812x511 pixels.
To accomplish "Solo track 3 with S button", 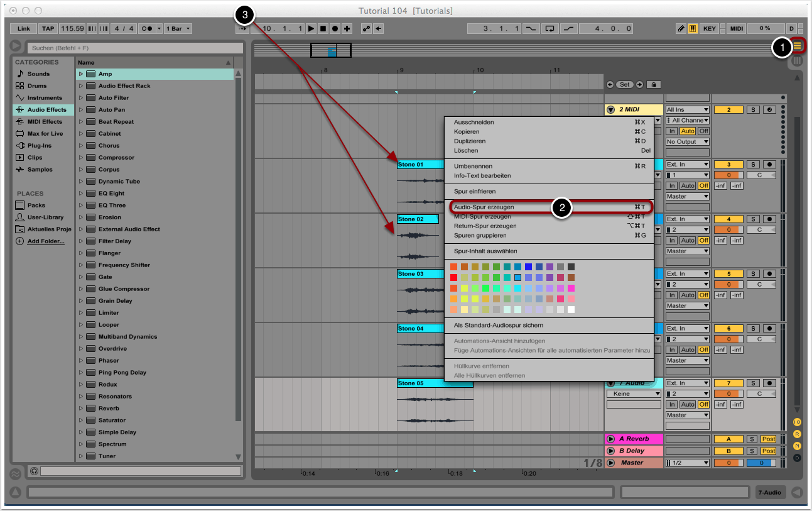I will pyautogui.click(x=753, y=165).
